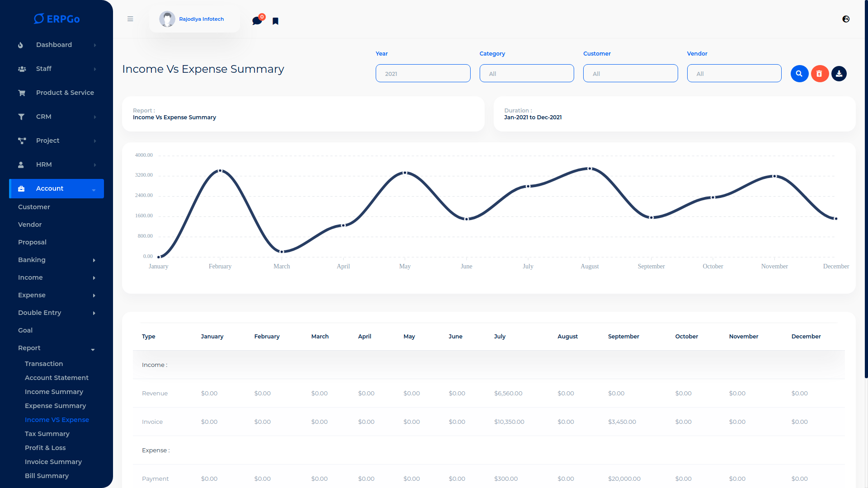Image resolution: width=868 pixels, height=488 pixels.
Task: Open the Category filter dropdown
Action: [527, 73]
